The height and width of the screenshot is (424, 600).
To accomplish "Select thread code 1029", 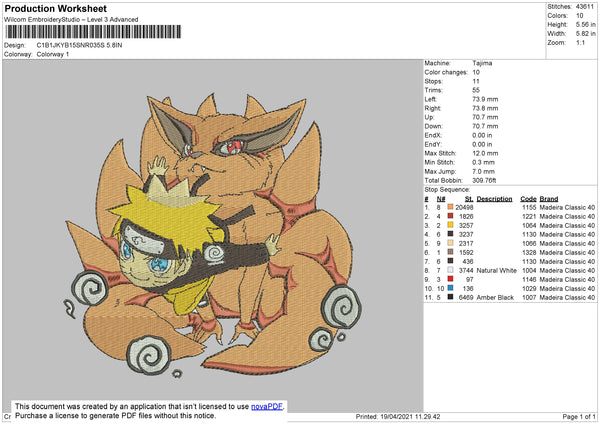I will tap(529, 289).
